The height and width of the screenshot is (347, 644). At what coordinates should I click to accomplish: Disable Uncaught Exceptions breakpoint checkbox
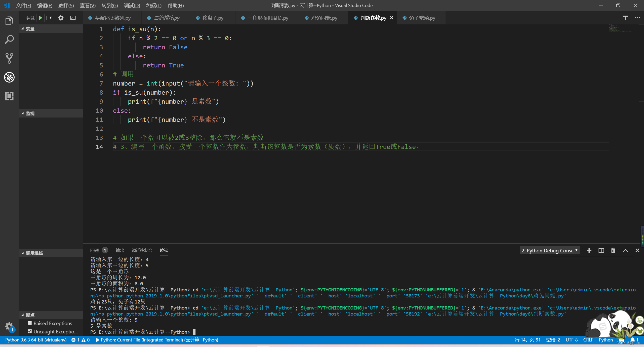(30, 331)
